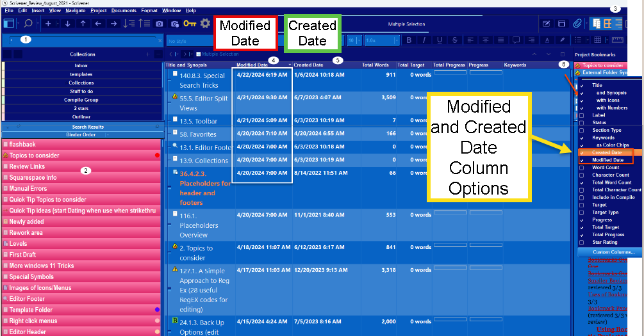Click the plus Add document icon
The width and height of the screenshot is (644, 336).
[48, 24]
